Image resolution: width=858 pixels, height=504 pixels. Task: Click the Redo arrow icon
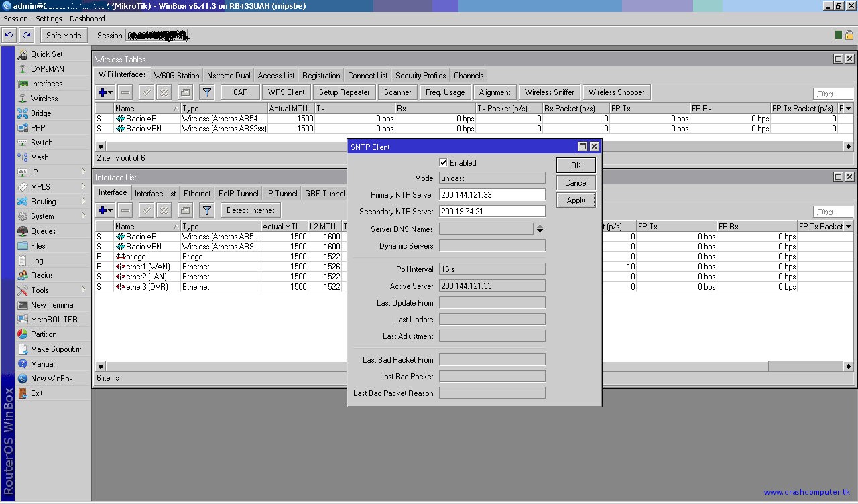(26, 36)
